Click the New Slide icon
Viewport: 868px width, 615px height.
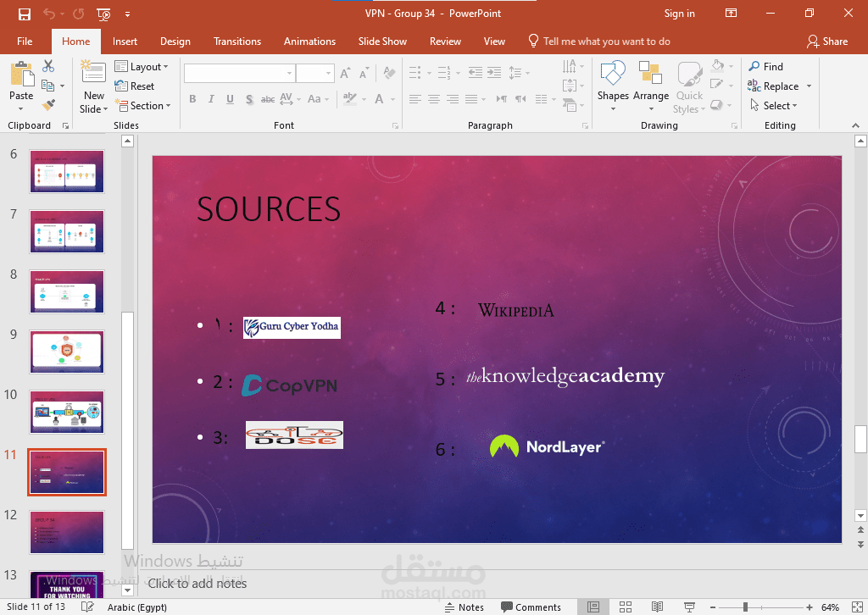click(x=93, y=73)
